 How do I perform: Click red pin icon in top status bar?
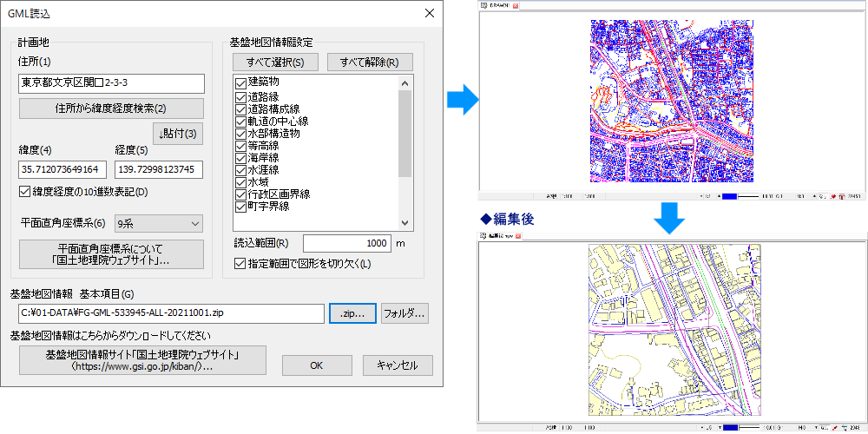click(x=833, y=196)
